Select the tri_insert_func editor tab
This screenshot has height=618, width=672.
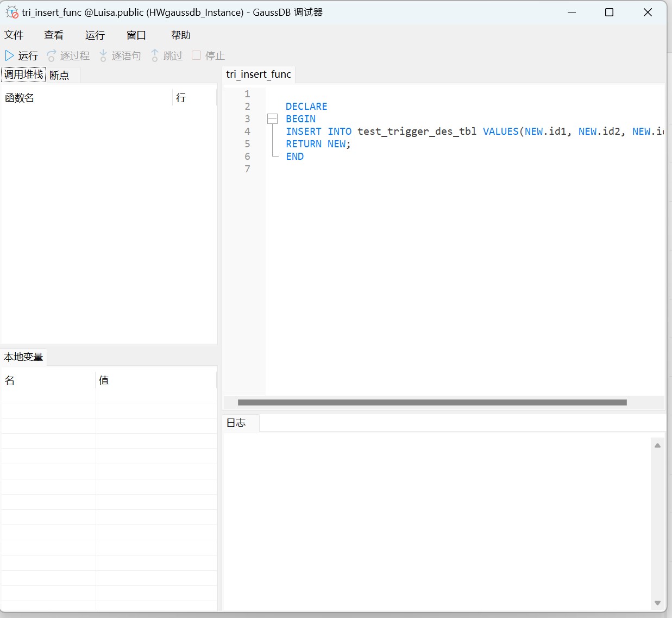(x=259, y=74)
